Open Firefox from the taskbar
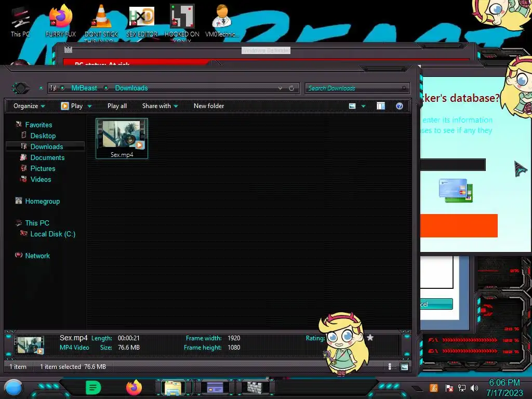 (x=134, y=388)
